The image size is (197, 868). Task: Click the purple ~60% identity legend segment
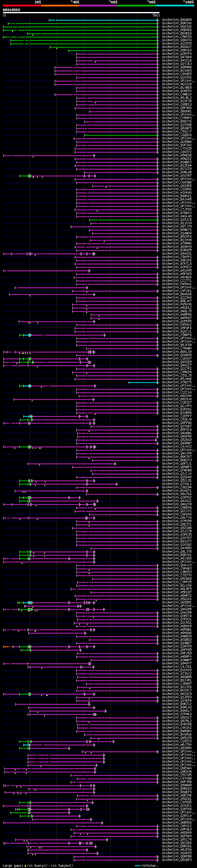(x=99, y=6)
